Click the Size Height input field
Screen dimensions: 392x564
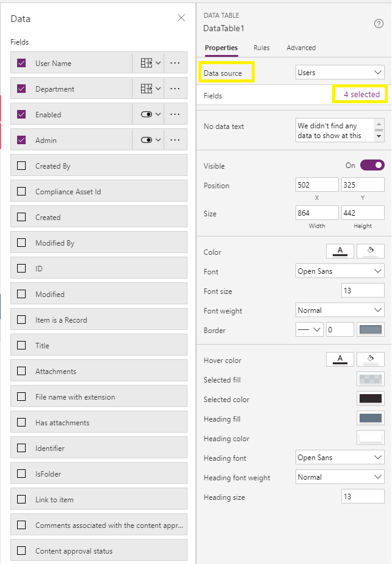tap(363, 213)
